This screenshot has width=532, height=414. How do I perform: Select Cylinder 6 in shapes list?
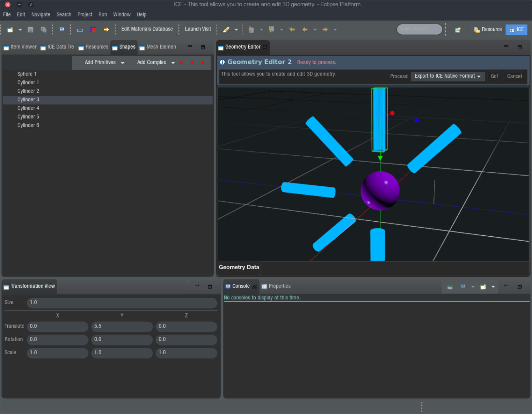pyautogui.click(x=108, y=126)
